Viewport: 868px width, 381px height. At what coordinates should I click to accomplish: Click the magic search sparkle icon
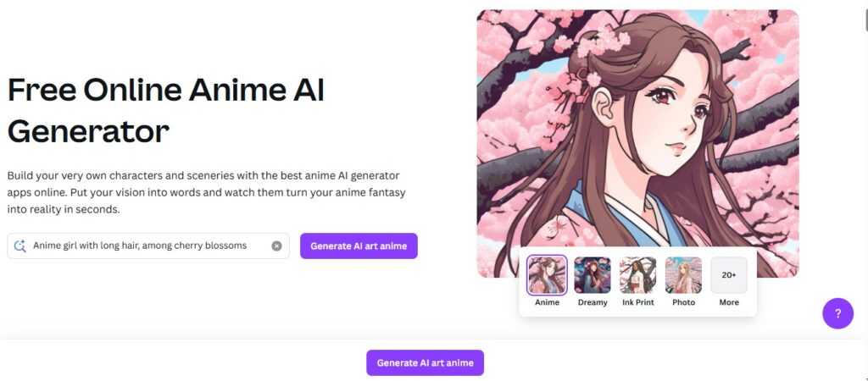(20, 246)
